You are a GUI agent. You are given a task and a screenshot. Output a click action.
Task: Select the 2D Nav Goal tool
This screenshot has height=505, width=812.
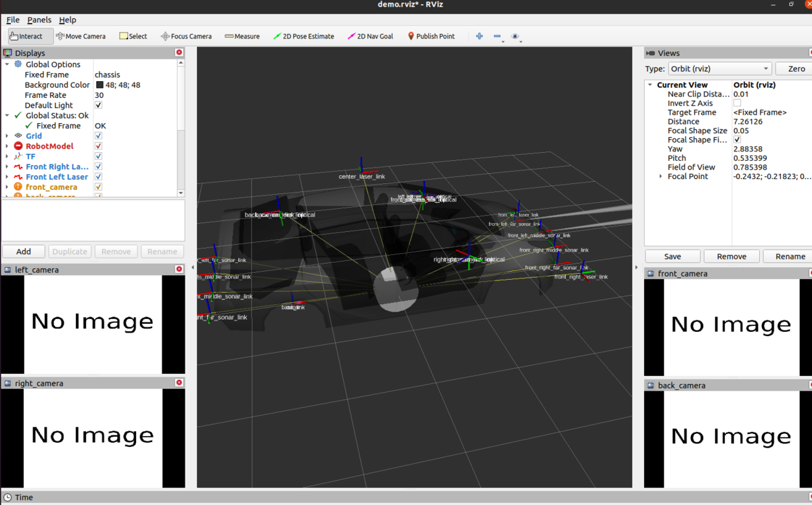[x=370, y=37]
